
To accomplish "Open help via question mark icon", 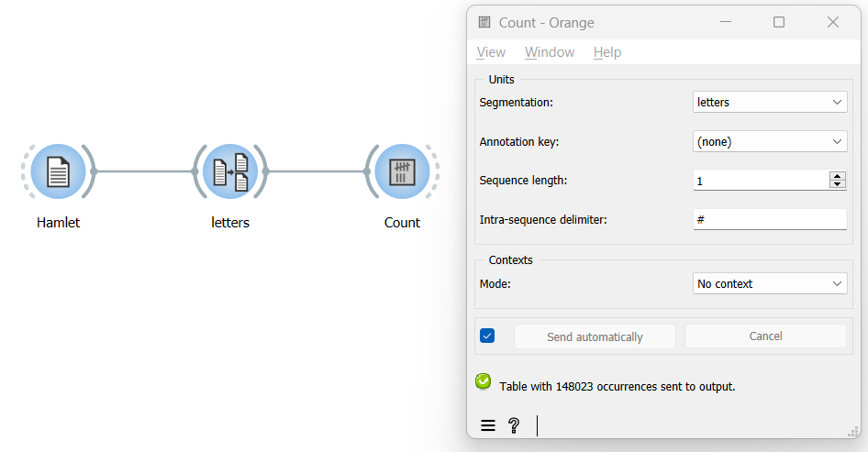I will 514,425.
